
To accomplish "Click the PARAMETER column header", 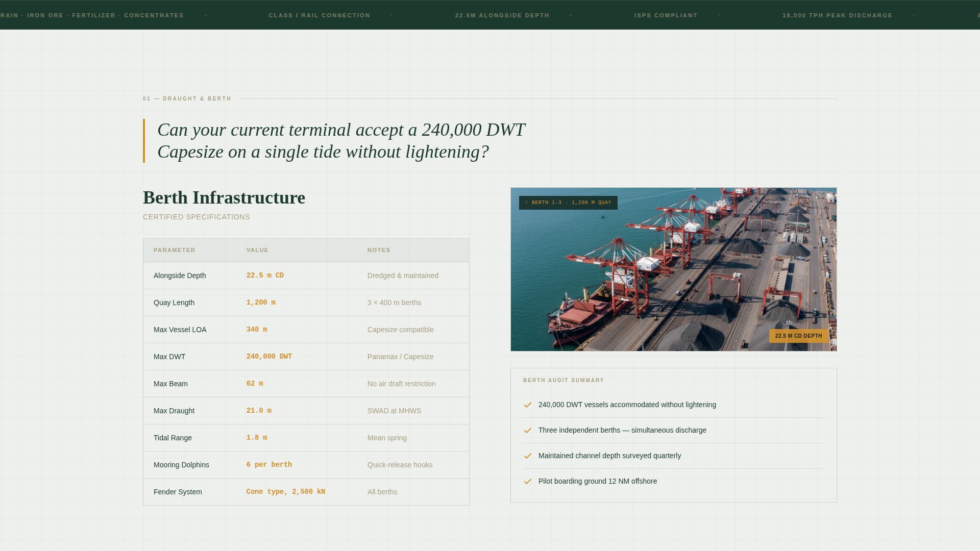I will [175, 250].
